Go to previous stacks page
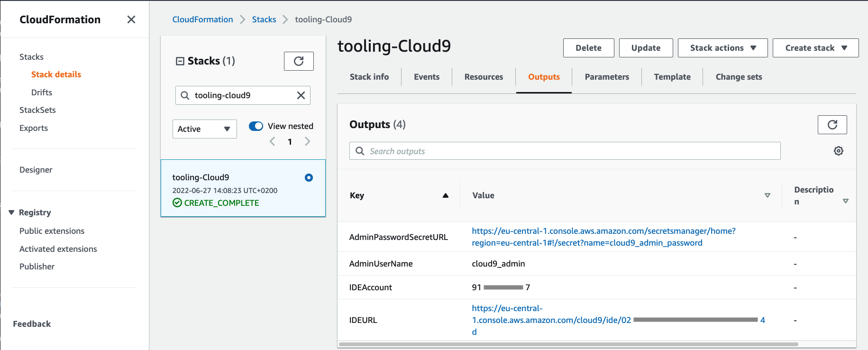This screenshot has width=868, height=350. coord(273,141)
